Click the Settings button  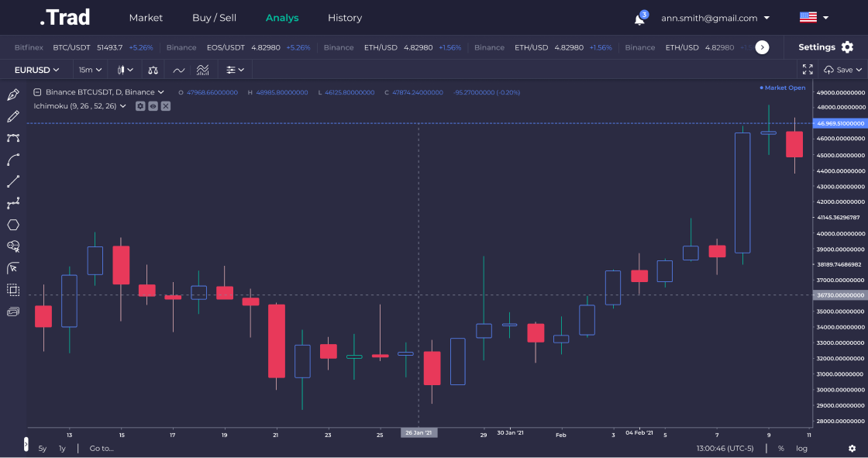[x=825, y=47]
